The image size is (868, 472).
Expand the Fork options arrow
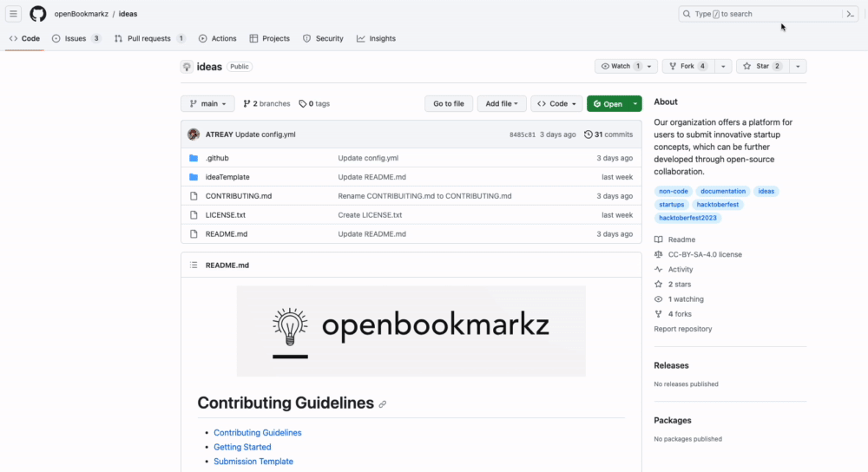tap(723, 67)
